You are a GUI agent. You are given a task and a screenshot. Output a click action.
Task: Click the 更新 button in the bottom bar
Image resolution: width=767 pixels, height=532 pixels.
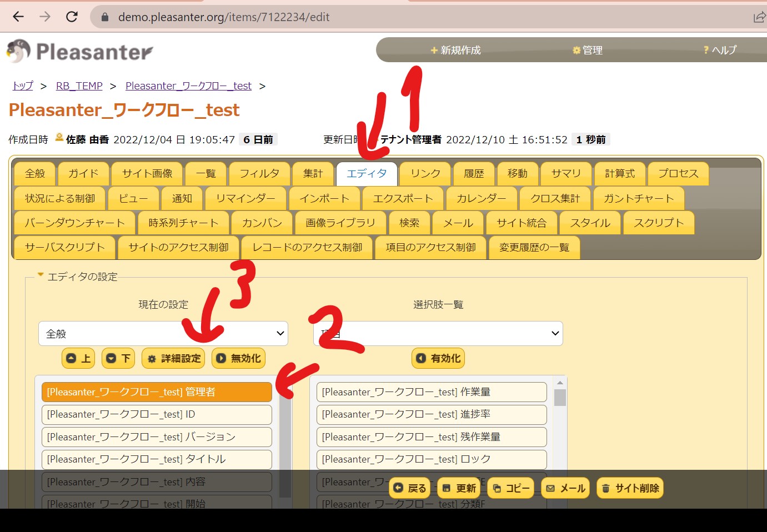459,488
